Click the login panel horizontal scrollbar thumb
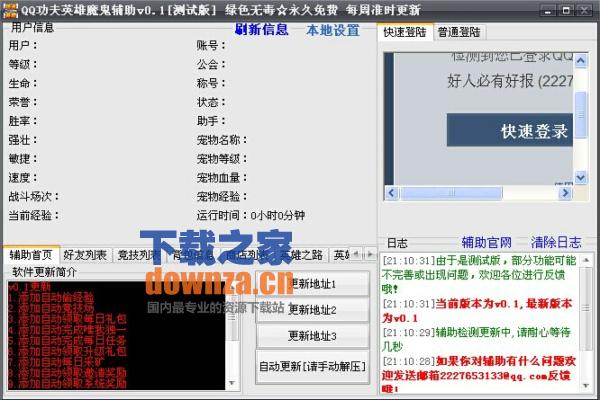600x400 pixels. 451,193
